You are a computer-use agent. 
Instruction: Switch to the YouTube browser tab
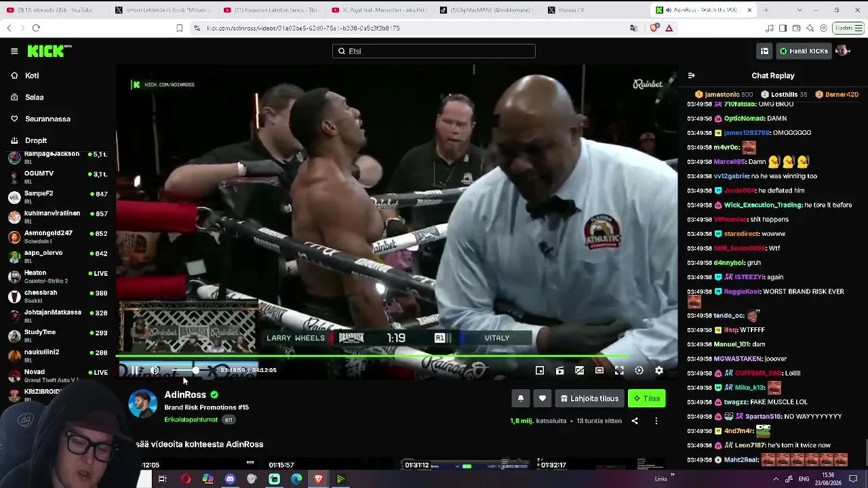click(x=54, y=10)
